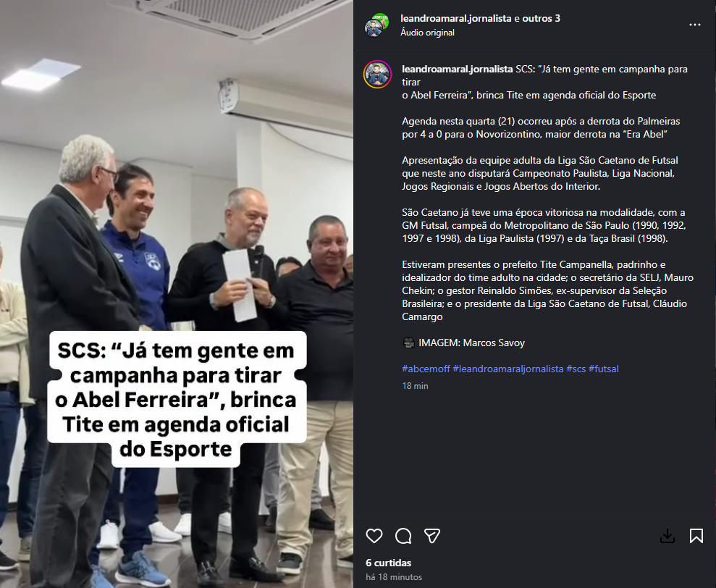This screenshot has width=716, height=588.
Task: Save the post with the bookmark icon
Action: (x=696, y=536)
